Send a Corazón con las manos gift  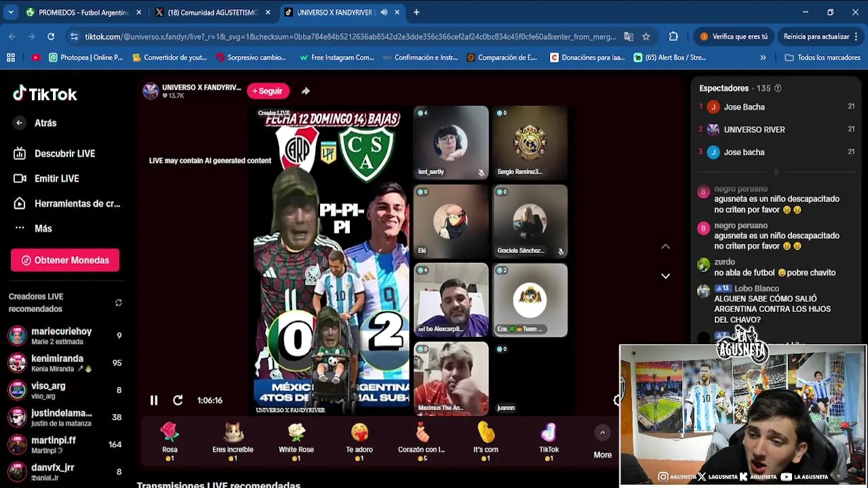[x=422, y=441]
